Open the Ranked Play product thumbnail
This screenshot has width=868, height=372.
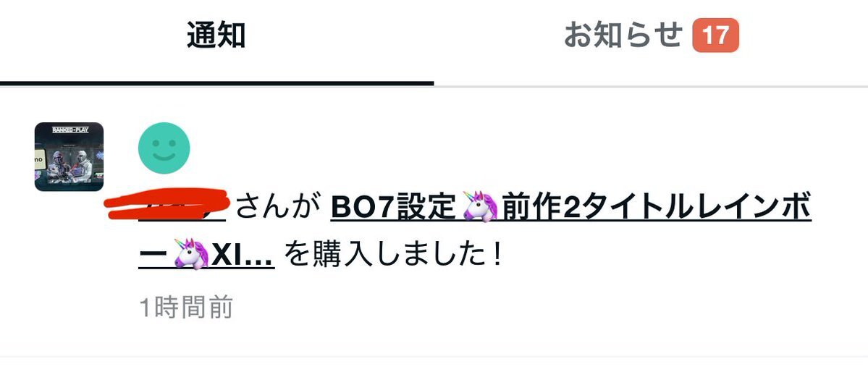(69, 156)
